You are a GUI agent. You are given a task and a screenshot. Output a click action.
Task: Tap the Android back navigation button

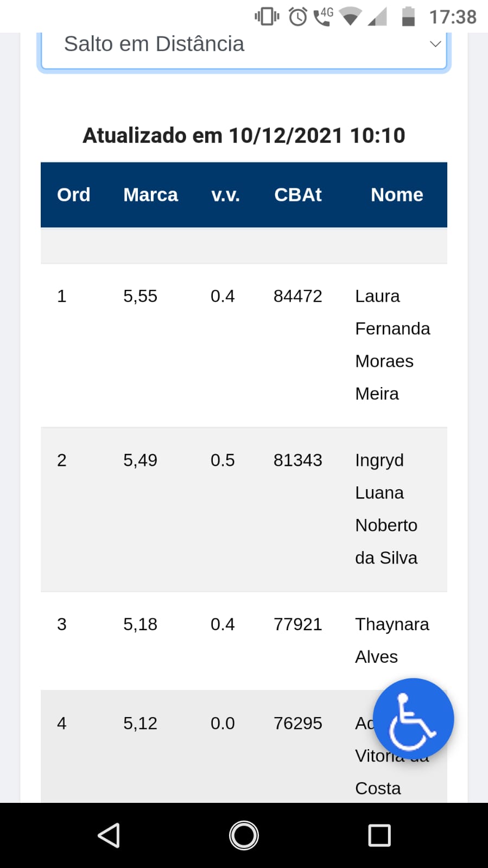(x=109, y=835)
